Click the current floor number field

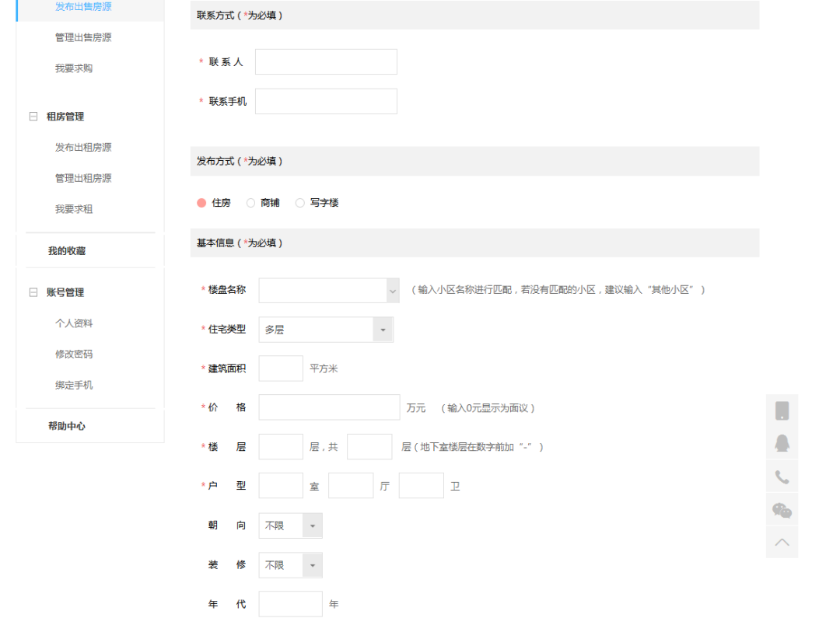click(x=281, y=447)
